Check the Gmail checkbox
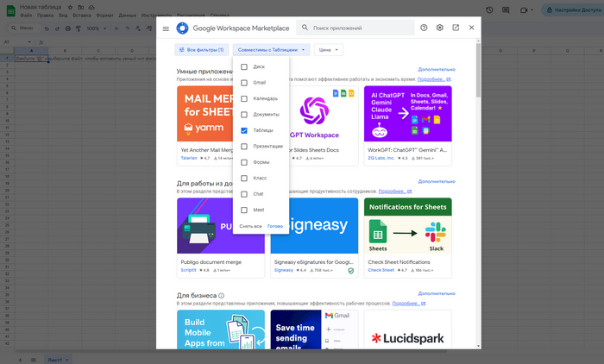This screenshot has width=604, height=364. [244, 83]
